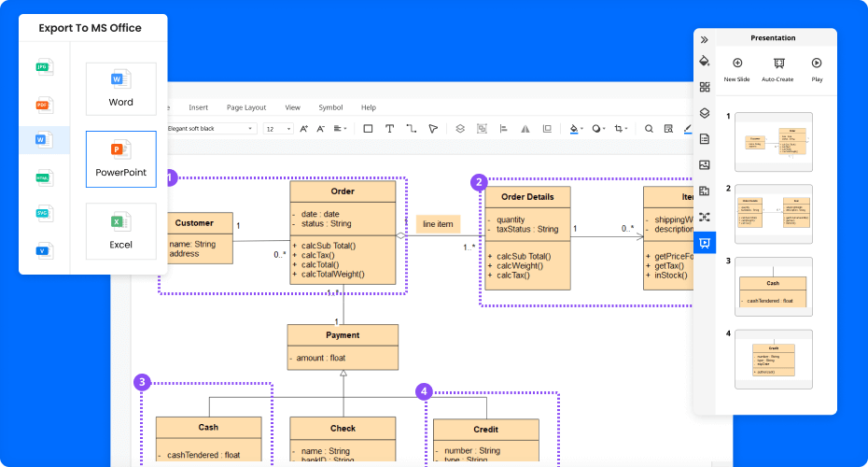The image size is (868, 467).
Task: Select slide 4 thumbnail showing Credit
Action: [774, 360]
